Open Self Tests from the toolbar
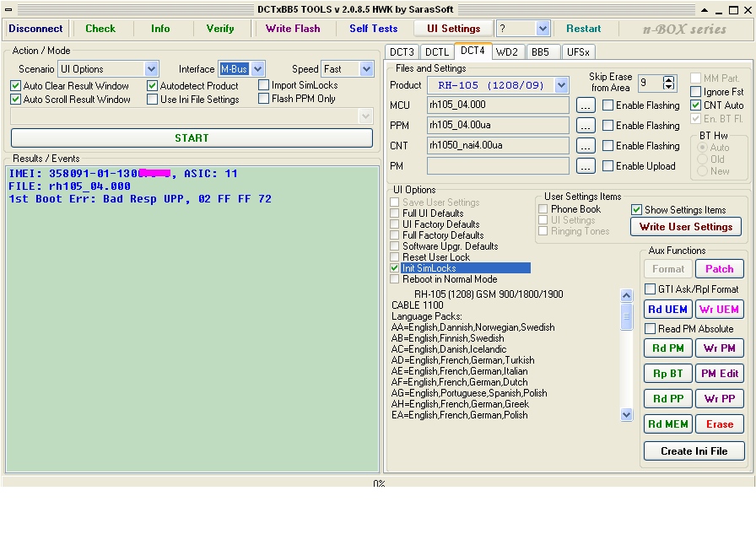Screen dimensions: 756x534 (x=373, y=29)
